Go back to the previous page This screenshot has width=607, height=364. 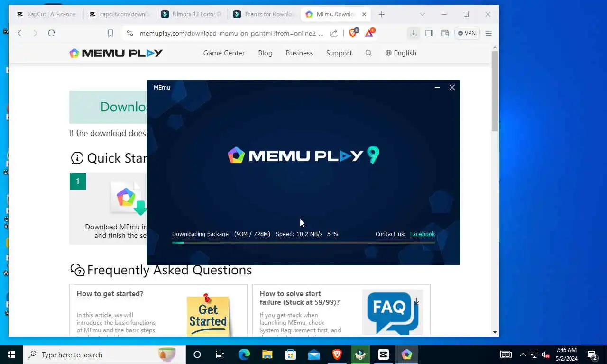pos(19,33)
